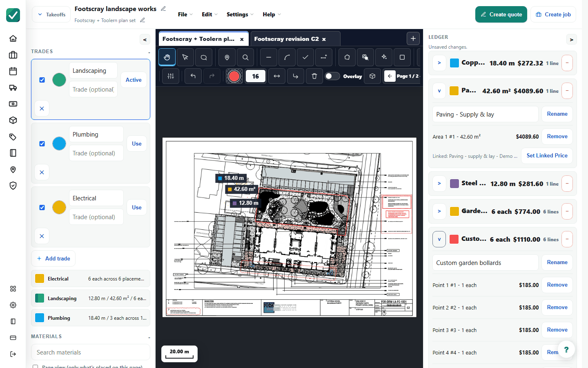Undo the last takeoff action
Image resolution: width=588 pixels, height=368 pixels.
193,76
